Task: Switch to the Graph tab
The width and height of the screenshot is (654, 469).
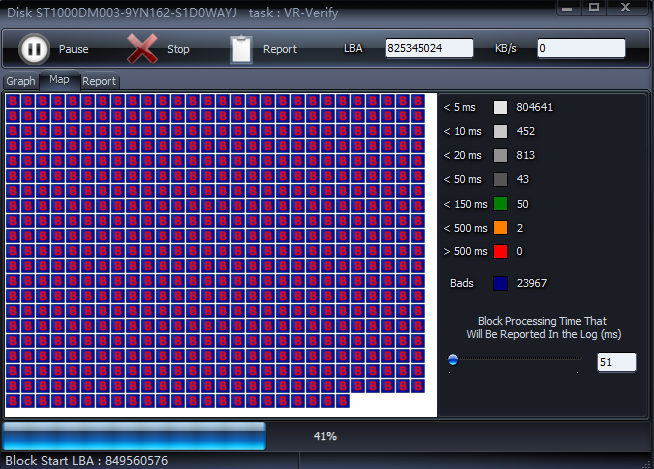Action: [x=20, y=81]
